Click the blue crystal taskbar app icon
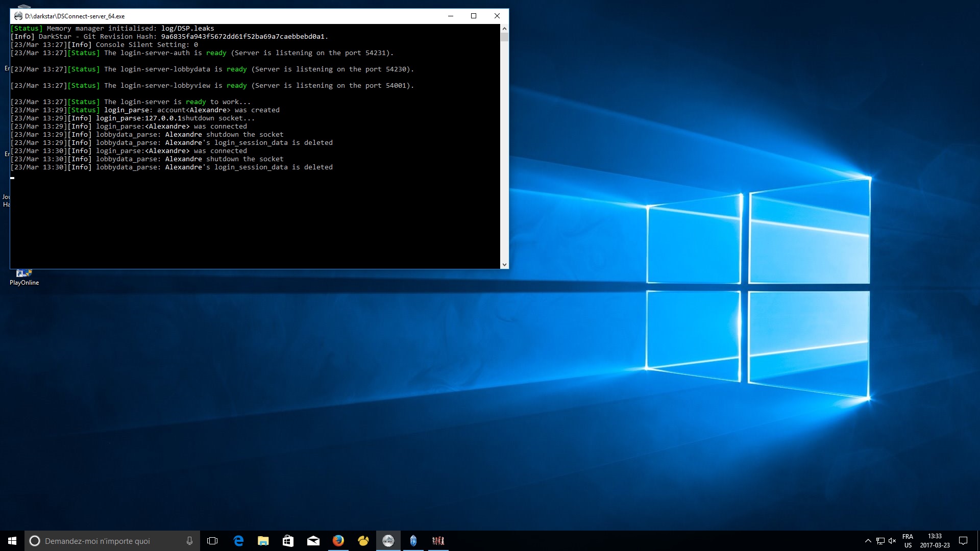 click(413, 541)
